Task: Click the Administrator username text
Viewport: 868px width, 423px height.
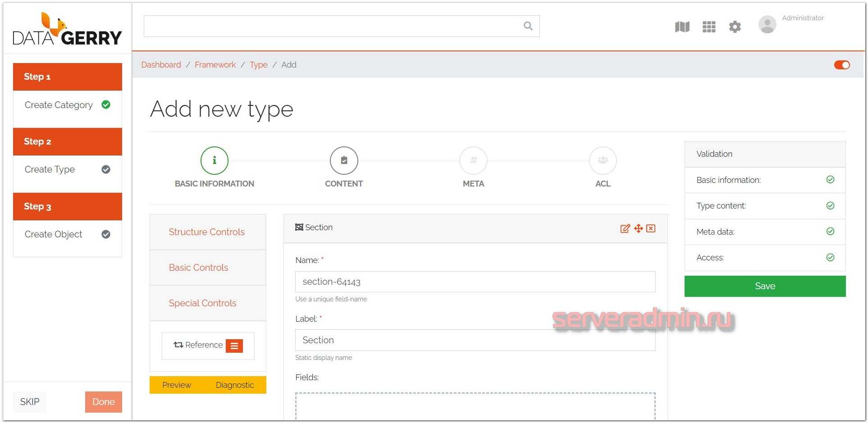Action: point(803,18)
